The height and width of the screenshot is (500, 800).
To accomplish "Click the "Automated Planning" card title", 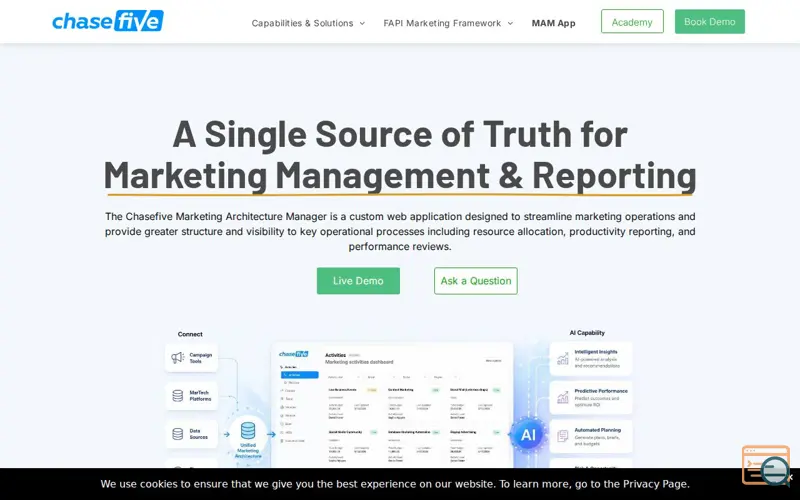I will point(597,430).
